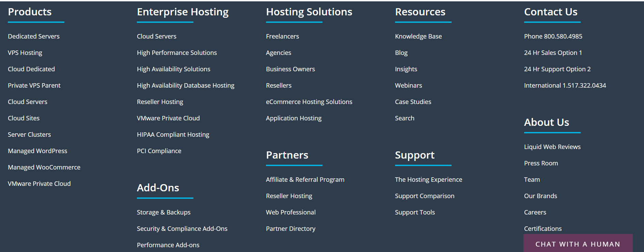
Task: Call Phone 800.580.4985 link
Action: [x=553, y=36]
